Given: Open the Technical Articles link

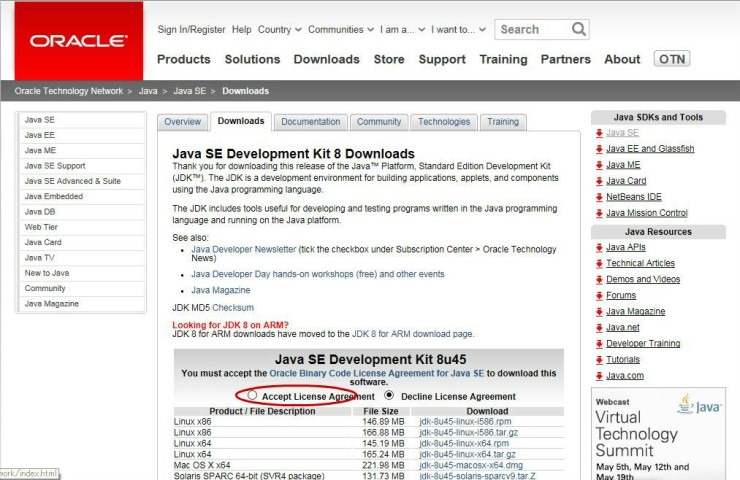Looking at the screenshot, I should 640,263.
